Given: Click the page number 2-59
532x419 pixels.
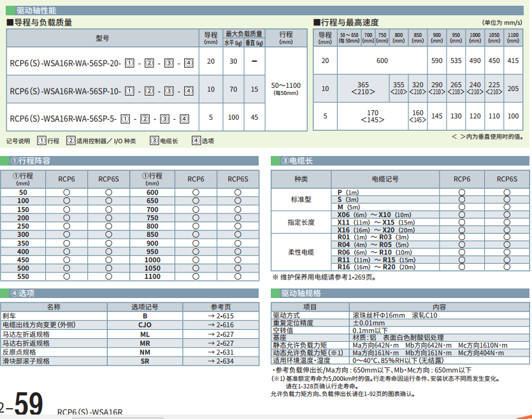Looking at the screenshot, I should (x=22, y=404).
